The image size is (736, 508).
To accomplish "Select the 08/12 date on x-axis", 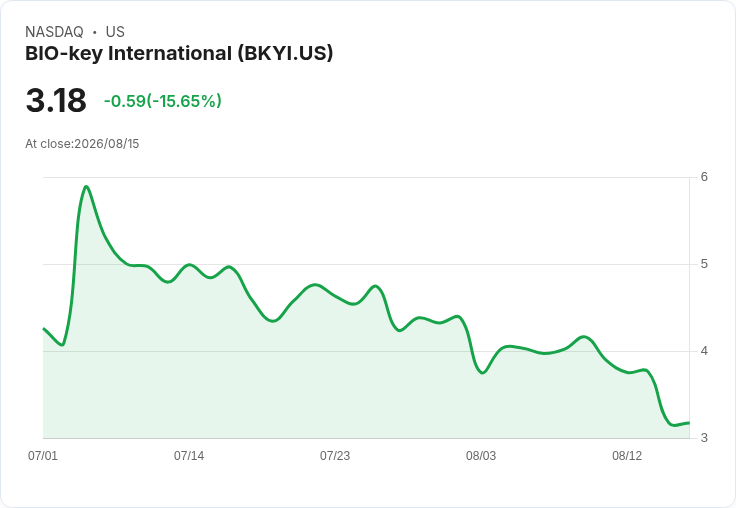I will pyautogui.click(x=627, y=456).
